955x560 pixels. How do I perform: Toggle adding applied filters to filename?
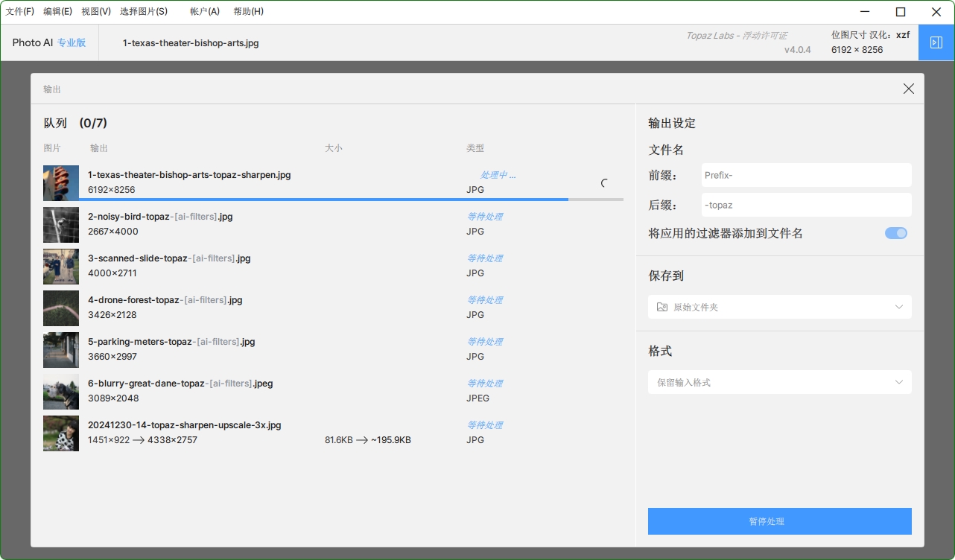(895, 233)
